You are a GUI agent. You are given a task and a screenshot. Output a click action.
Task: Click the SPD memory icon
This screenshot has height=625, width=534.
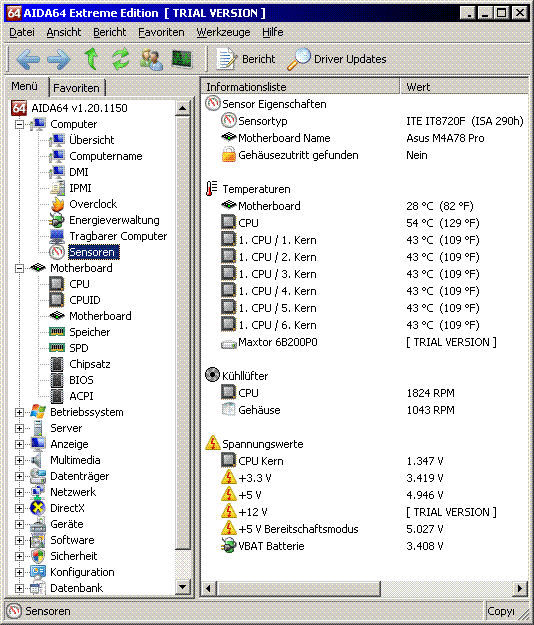pos(57,348)
